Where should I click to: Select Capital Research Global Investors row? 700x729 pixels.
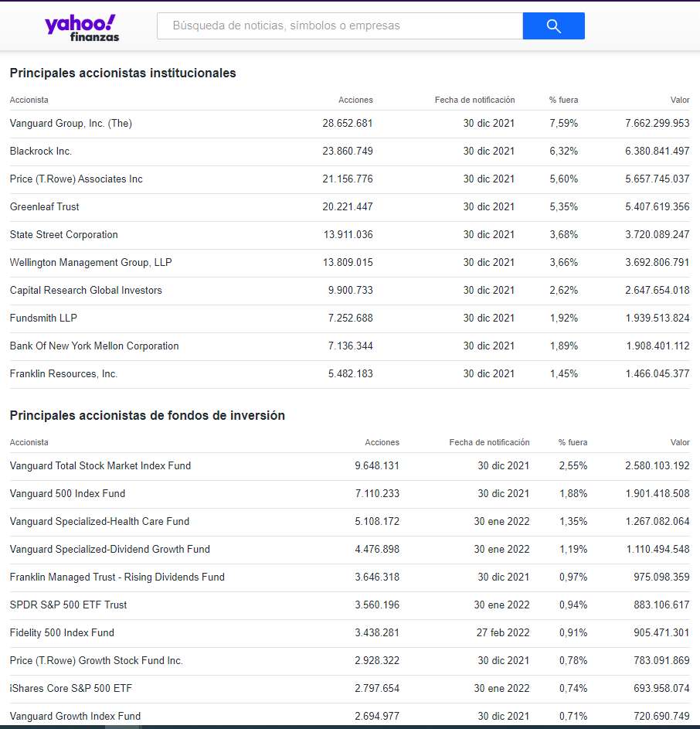tap(86, 291)
